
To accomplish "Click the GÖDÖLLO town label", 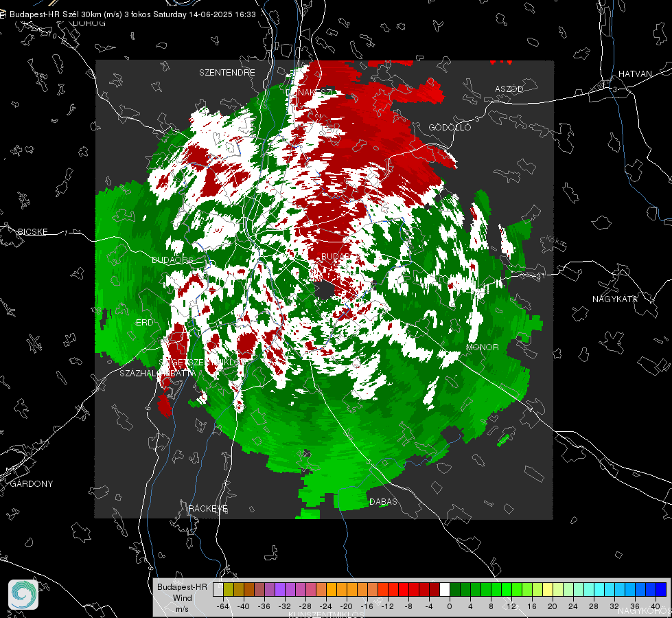I will coord(450,127).
